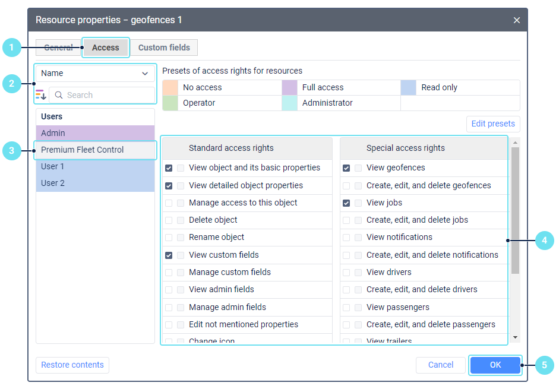The image size is (556, 392).
Task: Click scrollbar down arrow in rights list
Action: click(515, 337)
